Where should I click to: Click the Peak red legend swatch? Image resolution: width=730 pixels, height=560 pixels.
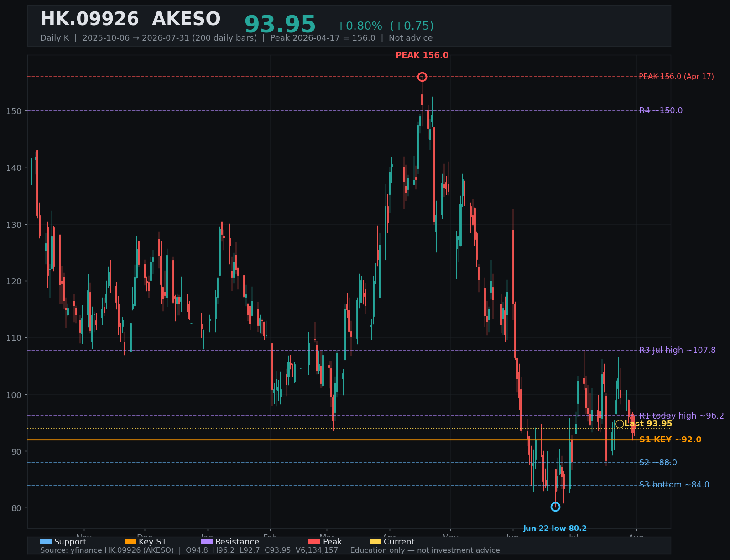pos(314,542)
